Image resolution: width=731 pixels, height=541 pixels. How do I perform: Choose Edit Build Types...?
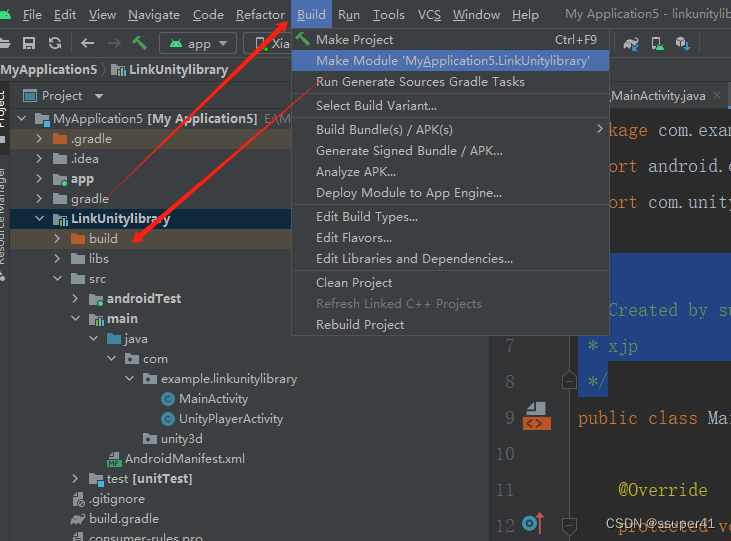450,217
